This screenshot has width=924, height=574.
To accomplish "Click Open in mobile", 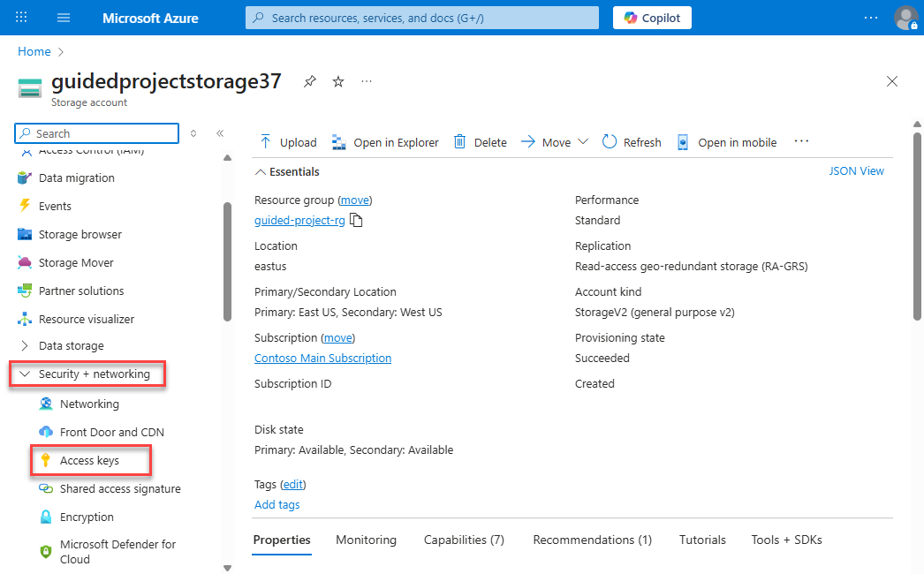I will (x=727, y=142).
